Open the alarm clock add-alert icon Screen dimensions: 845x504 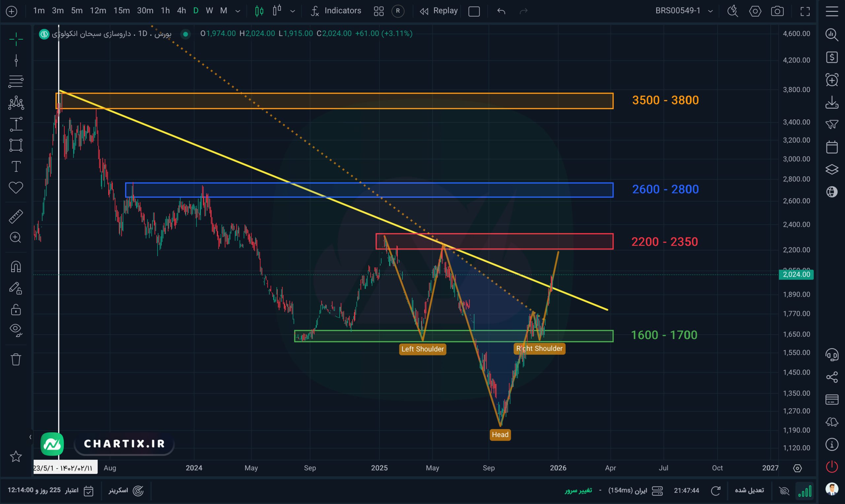pos(832,80)
